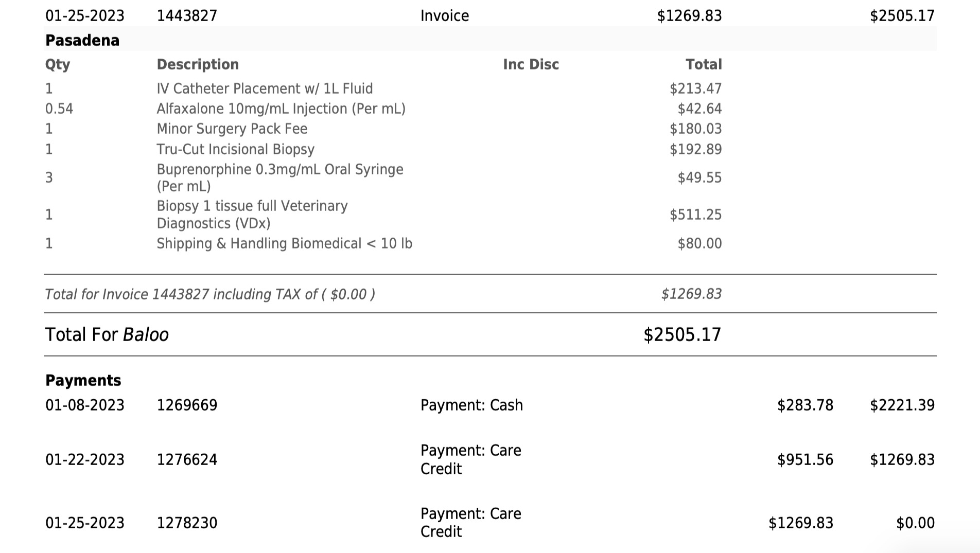Screen dimensions: 980x553
Task: Select Tru-Cut Incisional Biopsy description
Action: point(236,149)
